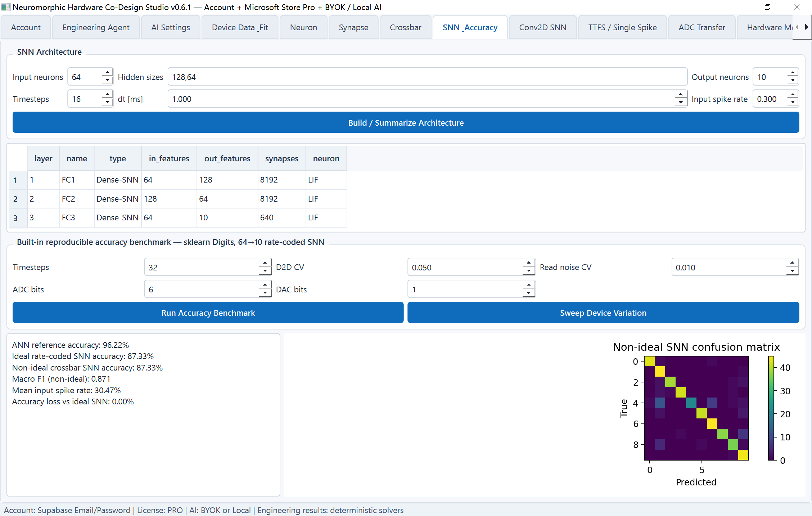Click the out_features column header

pyautogui.click(x=227, y=158)
